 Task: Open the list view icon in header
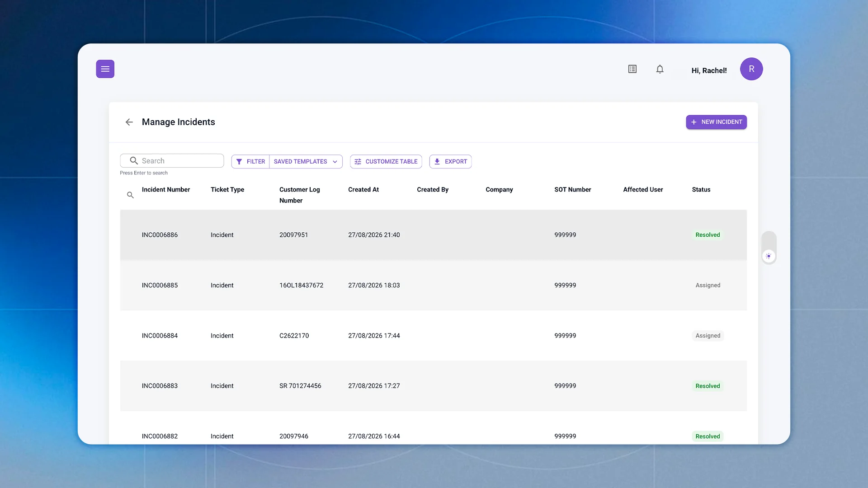[632, 69]
